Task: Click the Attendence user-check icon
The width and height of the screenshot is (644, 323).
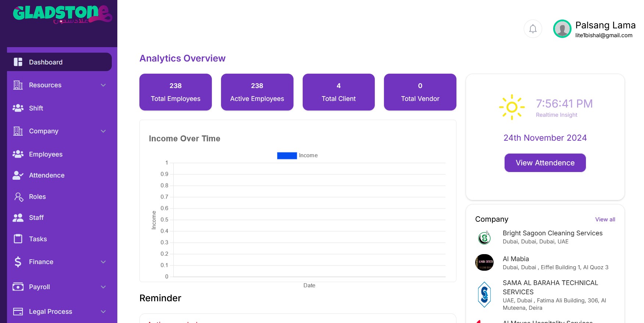Action: coord(18,175)
